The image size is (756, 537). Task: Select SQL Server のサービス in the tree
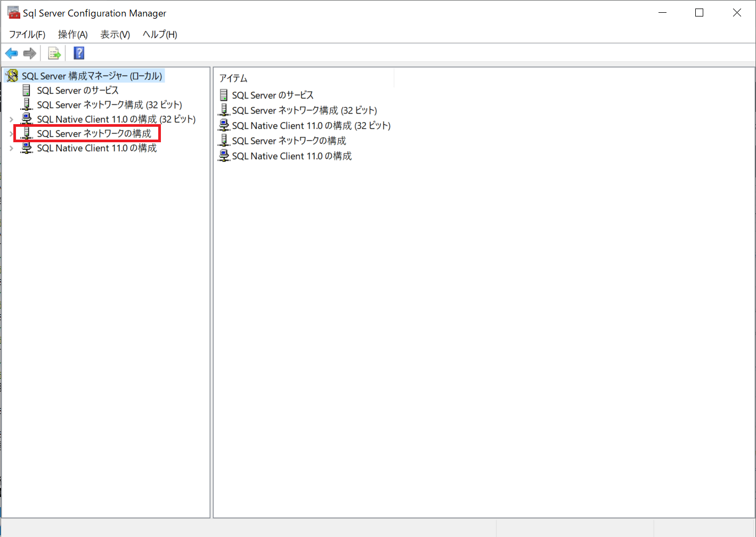click(x=78, y=90)
